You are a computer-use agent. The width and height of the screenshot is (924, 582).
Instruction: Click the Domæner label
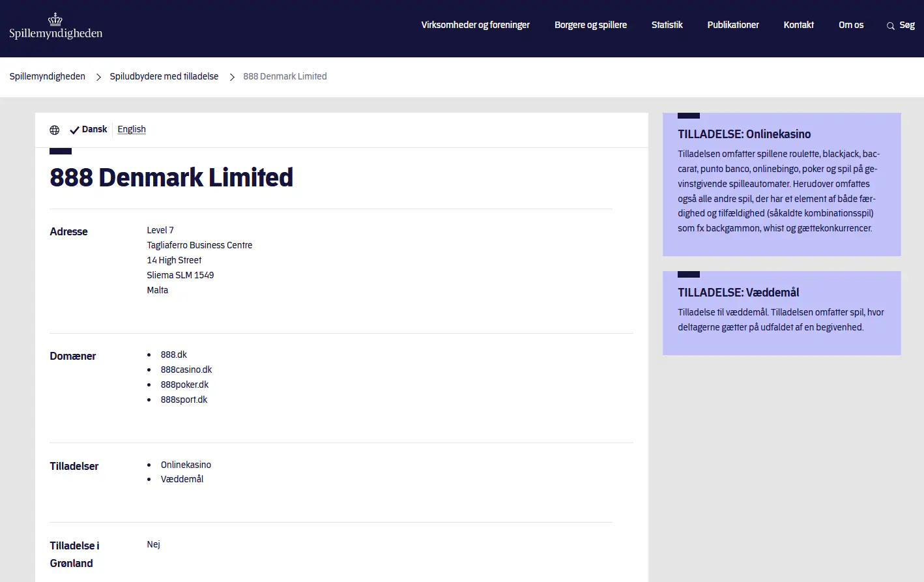[72, 356]
